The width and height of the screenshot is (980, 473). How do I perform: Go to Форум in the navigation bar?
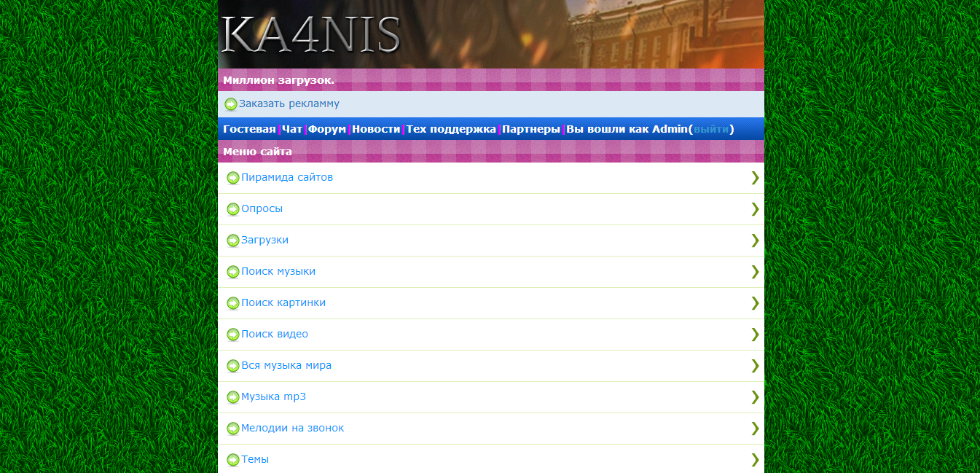click(327, 129)
